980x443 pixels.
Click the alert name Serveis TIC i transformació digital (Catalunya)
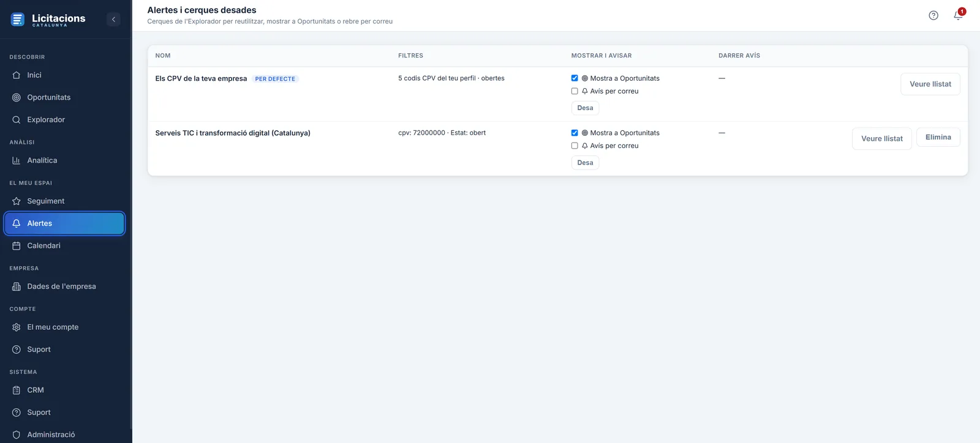click(x=233, y=133)
